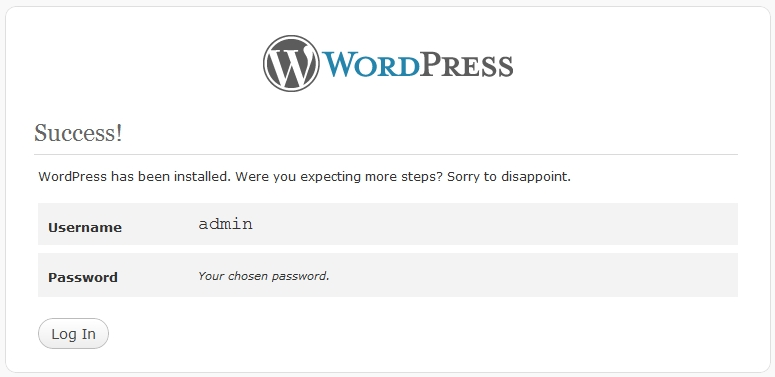
Task: Click the horizontal divider below the Success heading
Action: pos(386,155)
